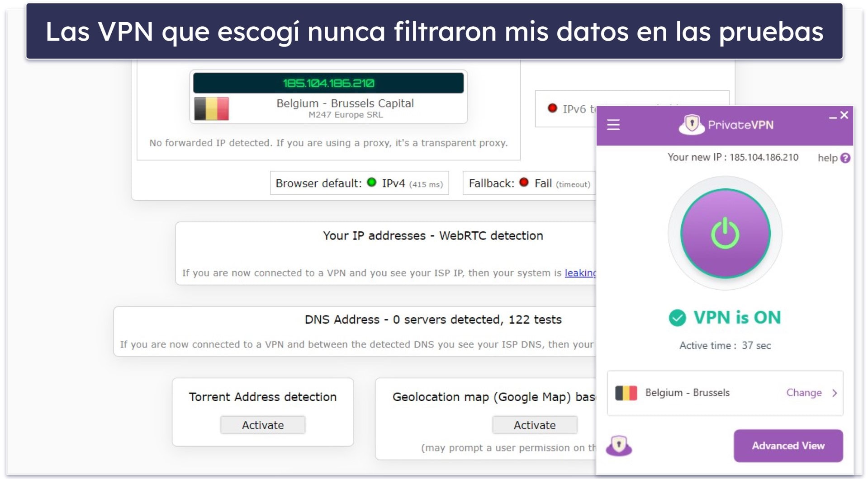Open the Change server location option

pyautogui.click(x=804, y=393)
